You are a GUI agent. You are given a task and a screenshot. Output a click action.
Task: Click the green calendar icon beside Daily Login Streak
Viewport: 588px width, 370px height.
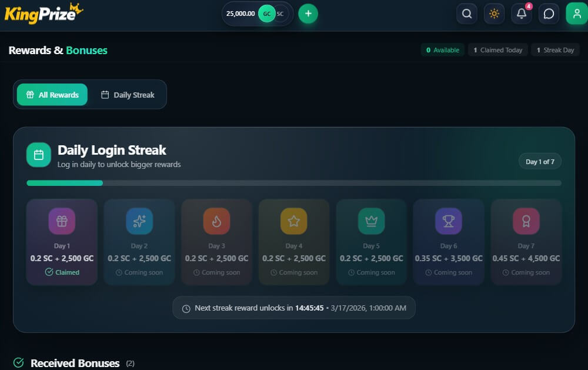[38, 155]
